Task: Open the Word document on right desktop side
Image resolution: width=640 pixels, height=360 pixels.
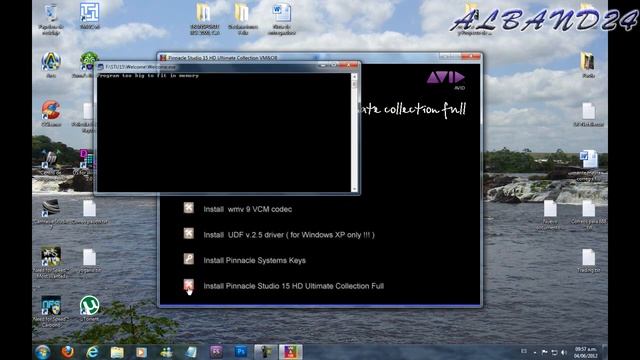Action: 588,165
